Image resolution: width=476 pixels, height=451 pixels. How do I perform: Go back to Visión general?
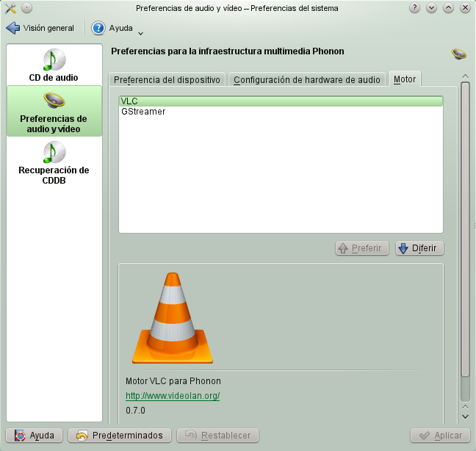point(40,28)
